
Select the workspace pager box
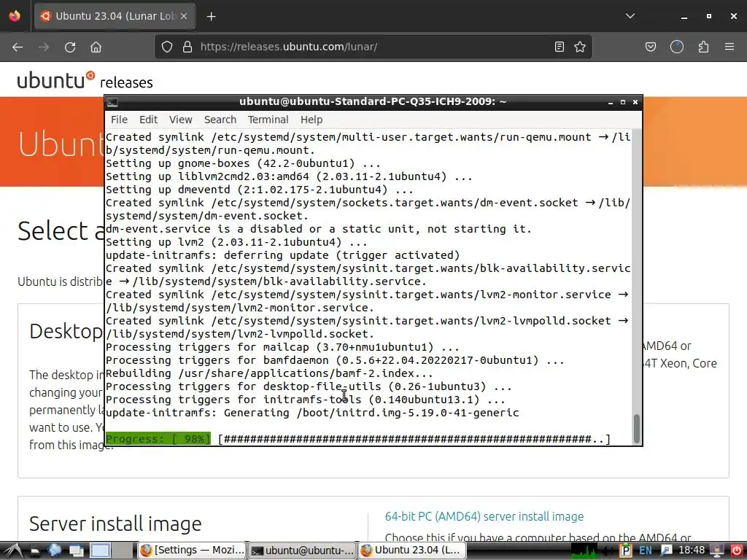click(101, 551)
